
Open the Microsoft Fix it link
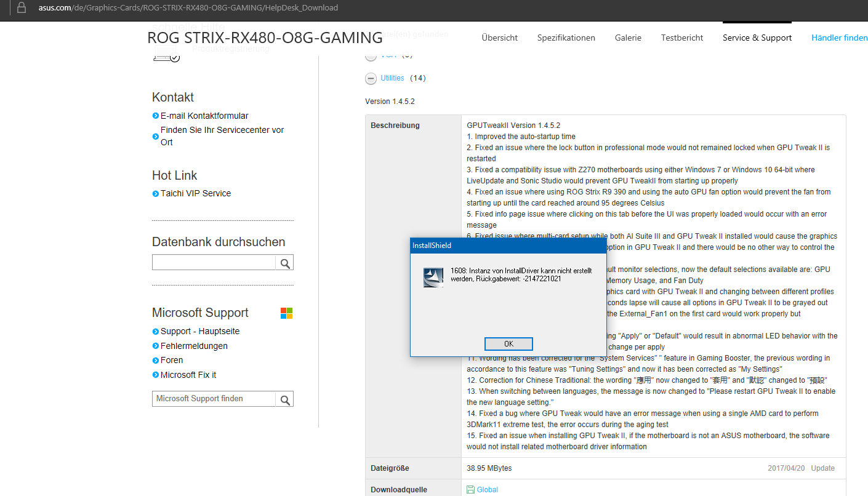point(188,375)
